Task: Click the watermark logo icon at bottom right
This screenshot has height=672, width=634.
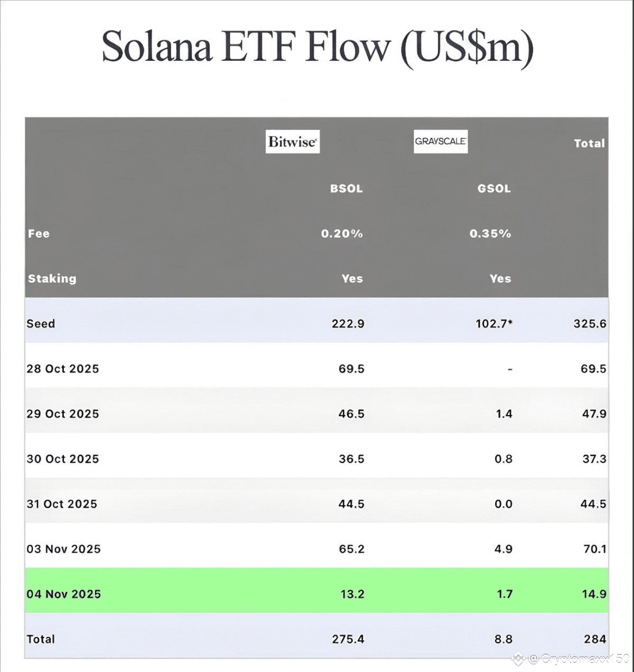Action: (x=519, y=658)
